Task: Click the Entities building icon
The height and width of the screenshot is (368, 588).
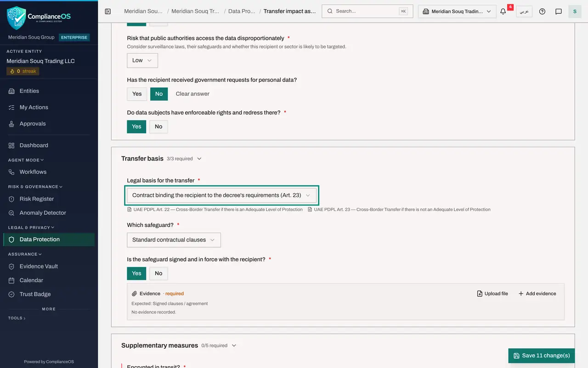Action: tap(11, 91)
